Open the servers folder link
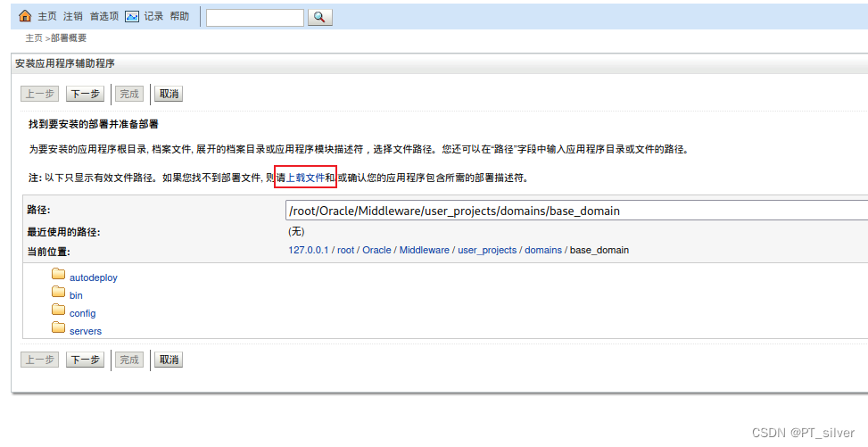This screenshot has width=868, height=447. pyautogui.click(x=86, y=331)
